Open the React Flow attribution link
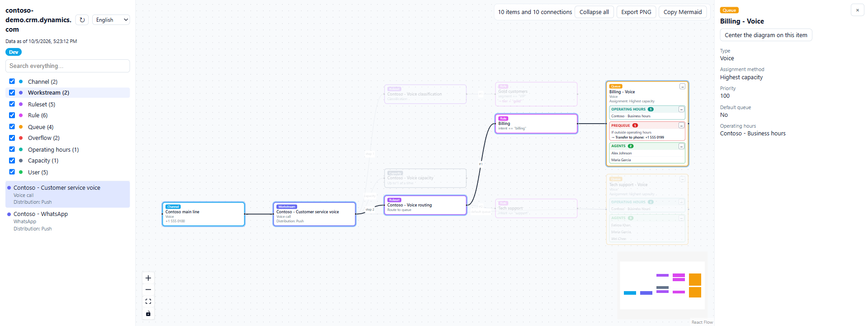This screenshot has height=326, width=868. pos(702,322)
